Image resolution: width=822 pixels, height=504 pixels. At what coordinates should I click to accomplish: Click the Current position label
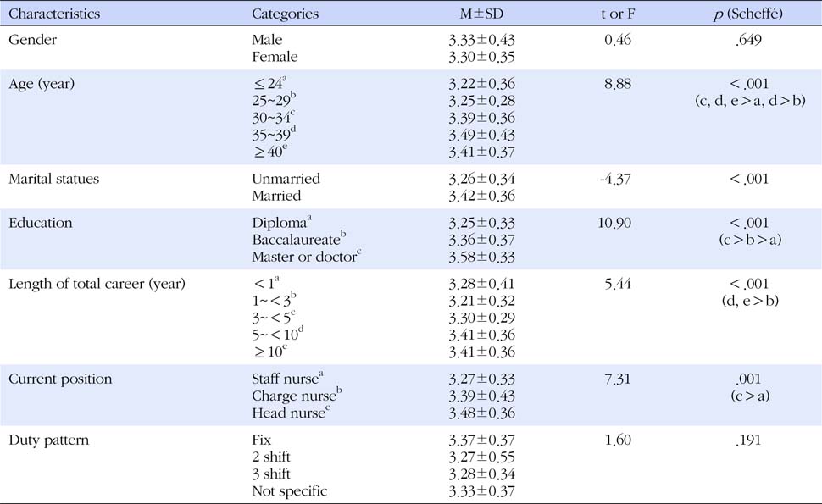coord(60,379)
